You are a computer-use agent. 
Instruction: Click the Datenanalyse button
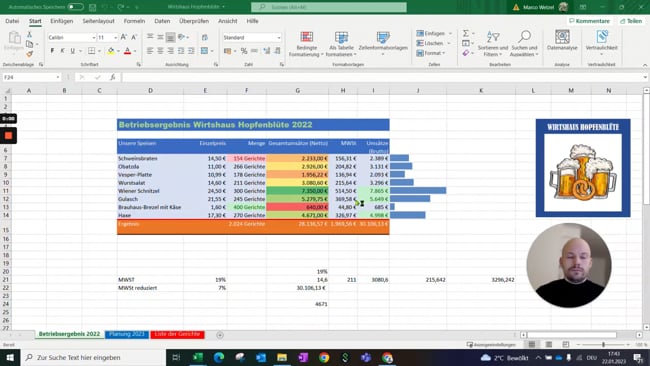tap(562, 41)
